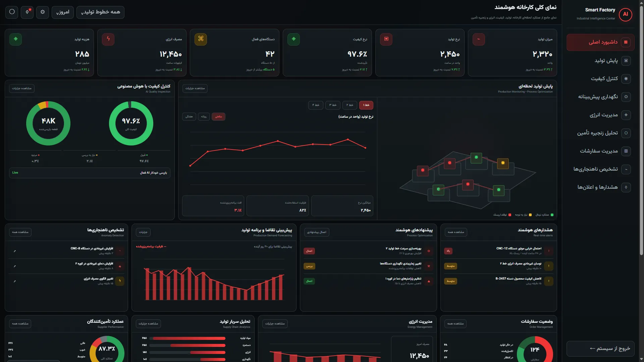Click the page vertical scrollbar
Image resolution: width=644 pixels, height=362 pixels.
[x=641, y=131]
